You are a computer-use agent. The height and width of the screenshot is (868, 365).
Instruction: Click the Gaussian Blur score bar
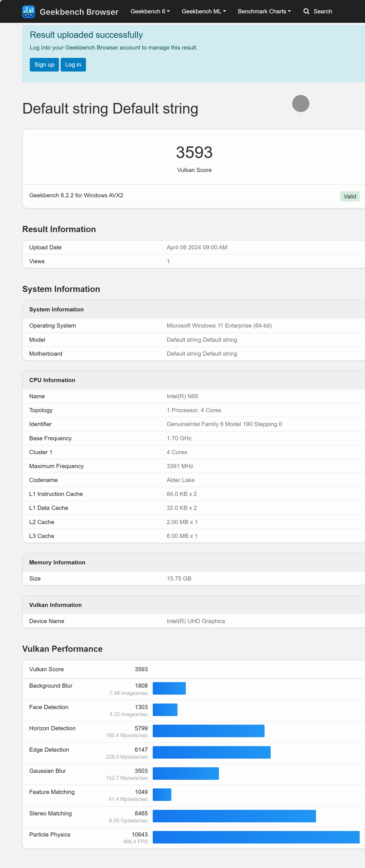(x=186, y=773)
